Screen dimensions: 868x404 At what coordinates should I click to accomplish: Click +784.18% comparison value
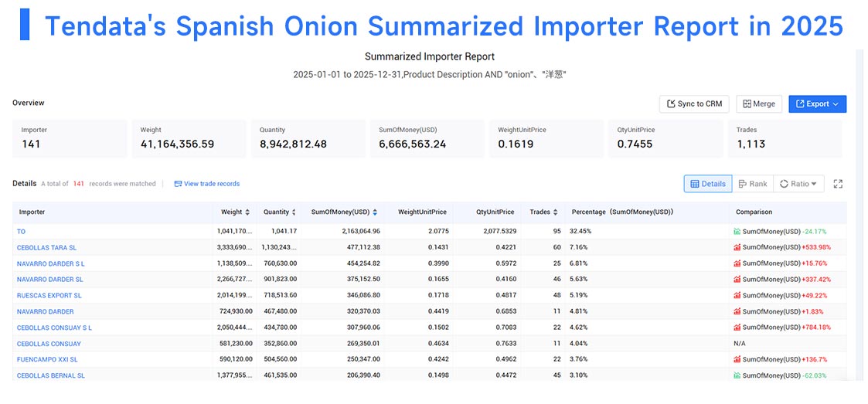(x=816, y=328)
